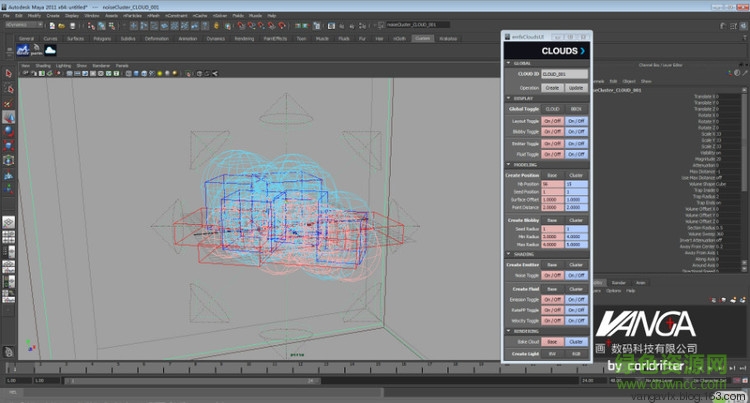Click the white cloud shelf icon
The image size is (750, 403).
pos(52,49)
